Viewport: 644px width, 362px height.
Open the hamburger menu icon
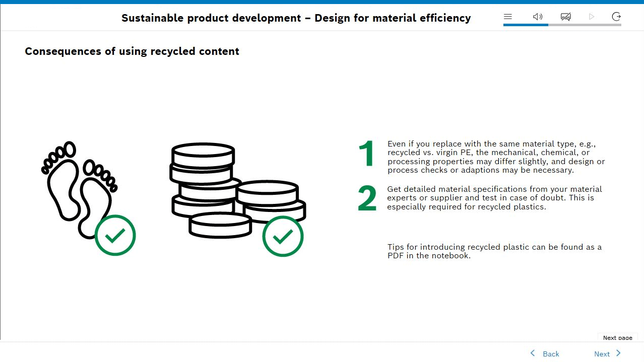tap(508, 17)
